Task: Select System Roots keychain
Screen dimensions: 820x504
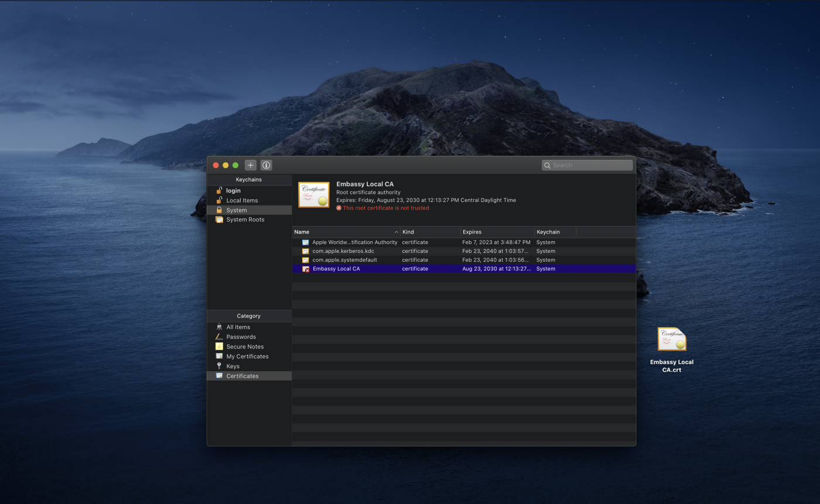Action: click(245, 220)
